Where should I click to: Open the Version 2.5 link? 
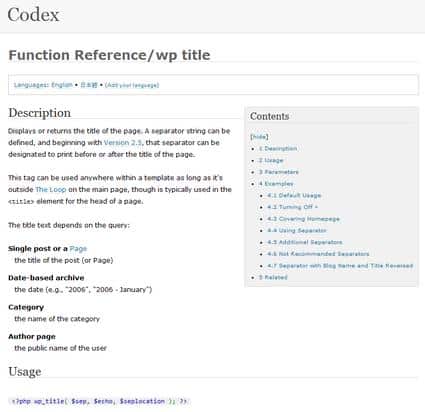coord(123,143)
